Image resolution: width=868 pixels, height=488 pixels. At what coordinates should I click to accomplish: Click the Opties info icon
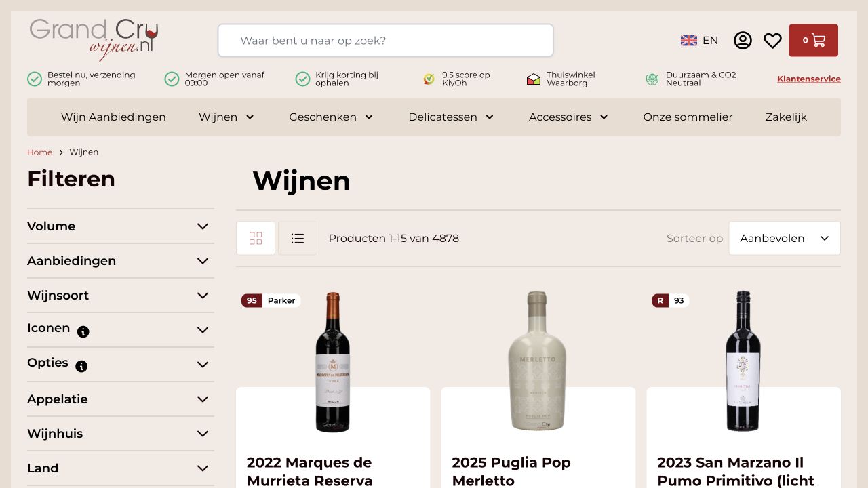coord(81,367)
